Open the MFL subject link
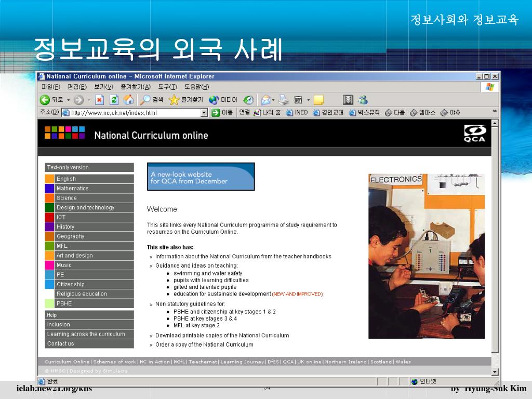 (x=89, y=246)
